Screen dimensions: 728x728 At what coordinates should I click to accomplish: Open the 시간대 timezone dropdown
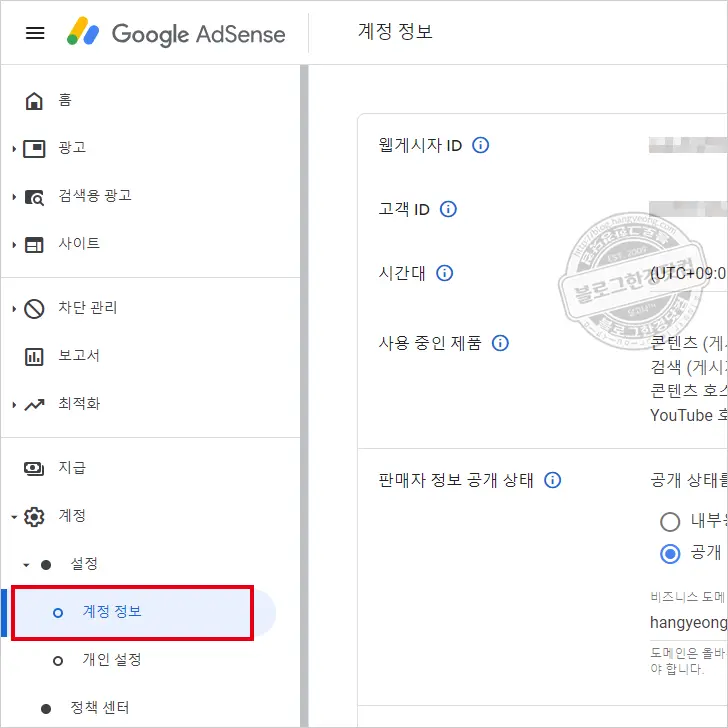point(689,273)
